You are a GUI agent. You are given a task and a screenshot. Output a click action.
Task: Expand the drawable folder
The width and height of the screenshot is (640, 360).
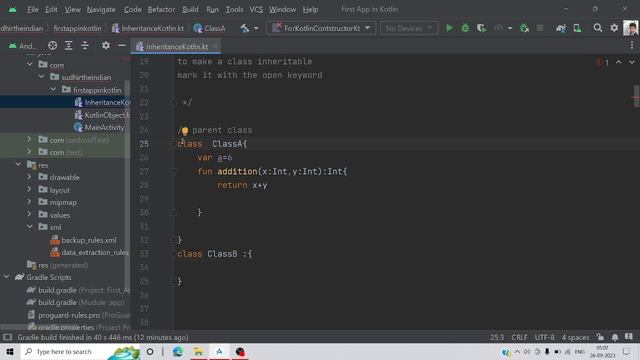[x=29, y=177]
